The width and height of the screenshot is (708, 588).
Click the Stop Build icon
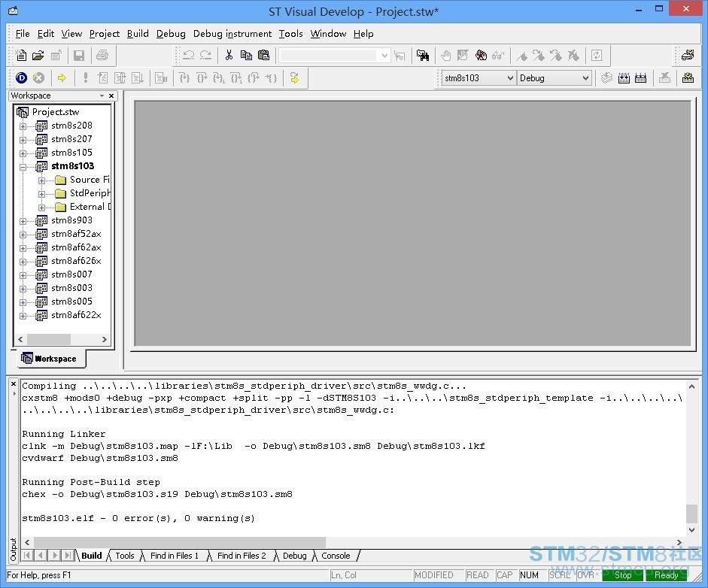coord(664,78)
